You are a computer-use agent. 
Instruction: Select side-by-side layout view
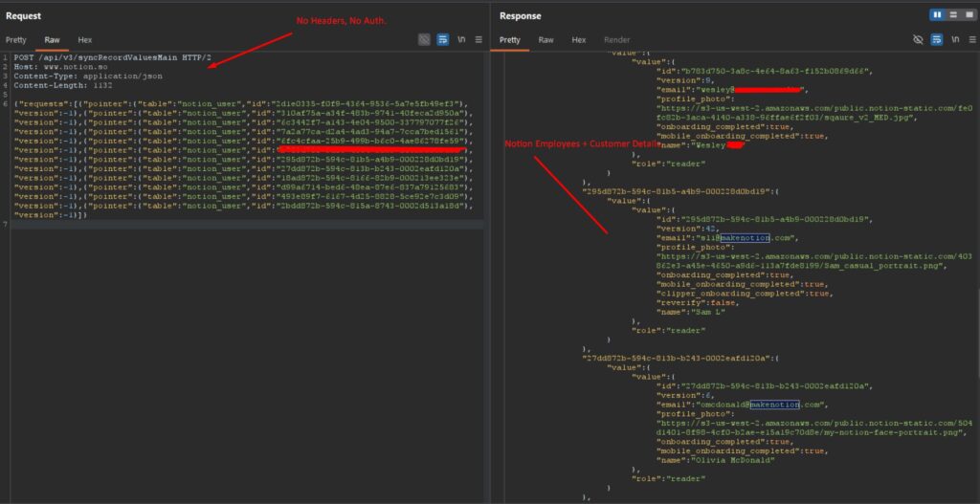coord(937,15)
